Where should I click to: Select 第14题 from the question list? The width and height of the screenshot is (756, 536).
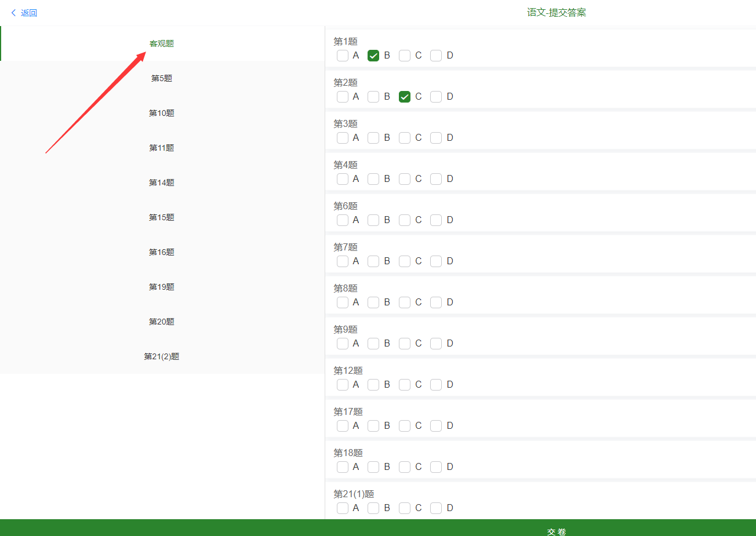(162, 183)
